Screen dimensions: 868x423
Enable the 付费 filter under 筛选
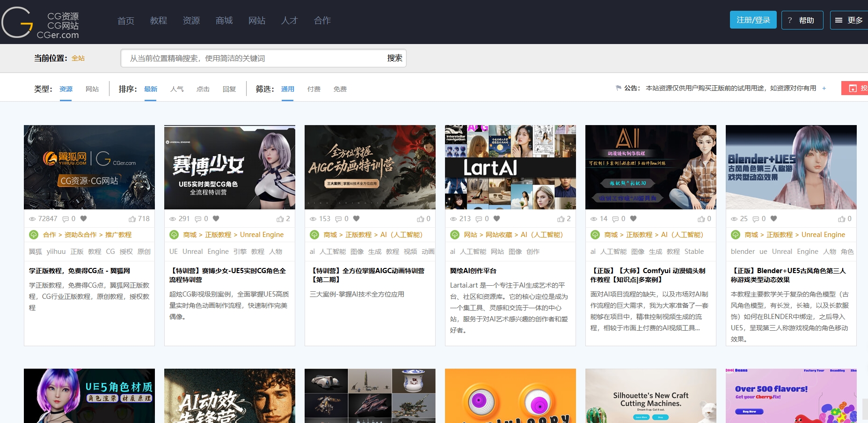pos(314,89)
